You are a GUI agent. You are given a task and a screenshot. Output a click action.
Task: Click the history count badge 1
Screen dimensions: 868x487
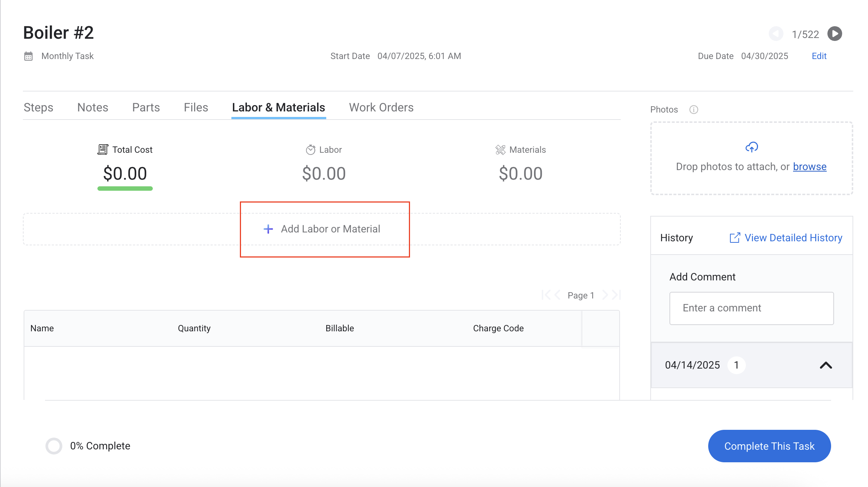point(736,365)
